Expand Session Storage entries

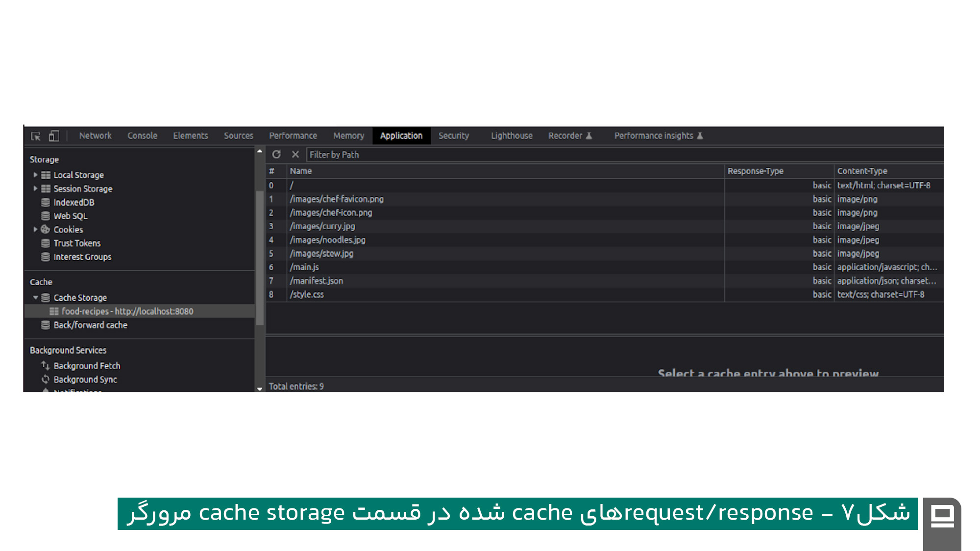35,189
